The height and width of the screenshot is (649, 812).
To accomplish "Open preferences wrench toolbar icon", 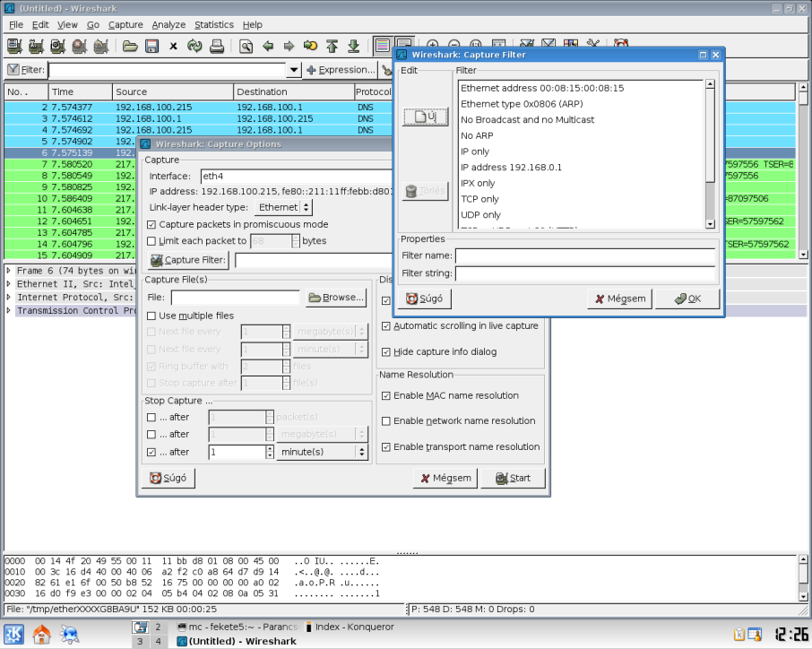I will (592, 43).
